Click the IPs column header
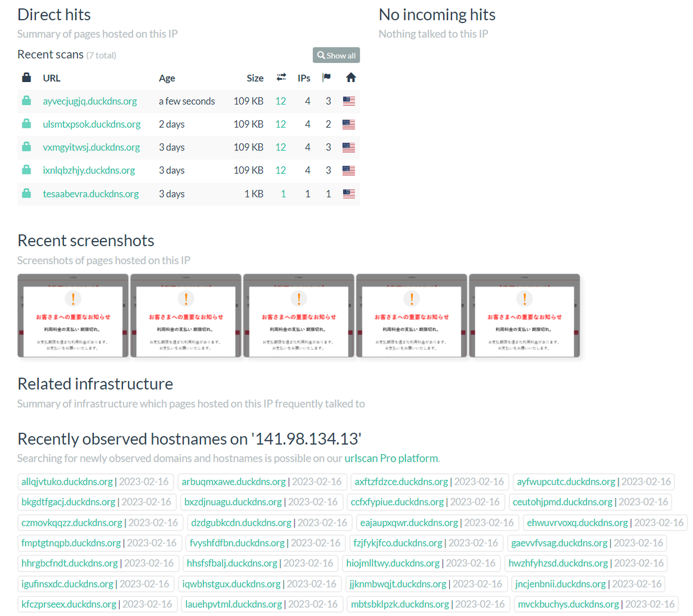The height and width of the screenshot is (616, 693). (304, 78)
